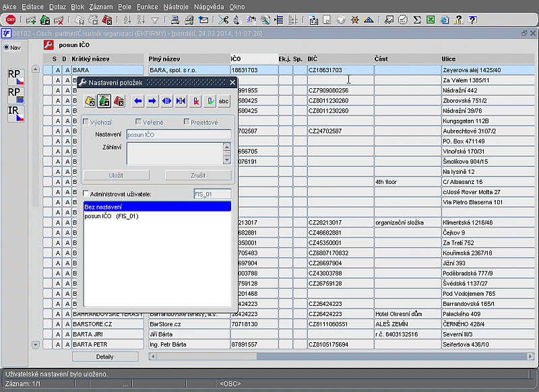The height and width of the screenshot is (392, 539).
Task: Click the first RP Czech flag sidebar icon
Action: tap(15, 77)
